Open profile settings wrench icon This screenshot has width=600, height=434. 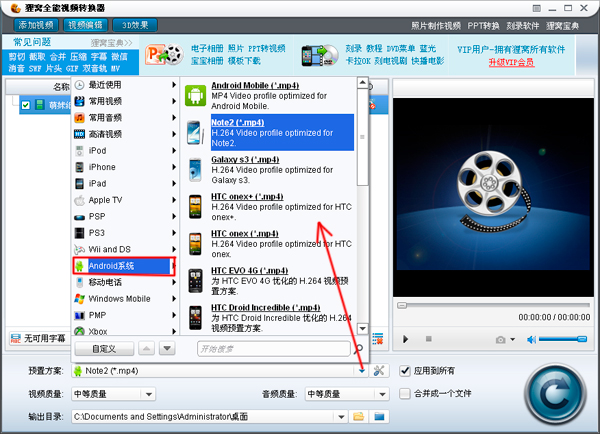coord(379,370)
